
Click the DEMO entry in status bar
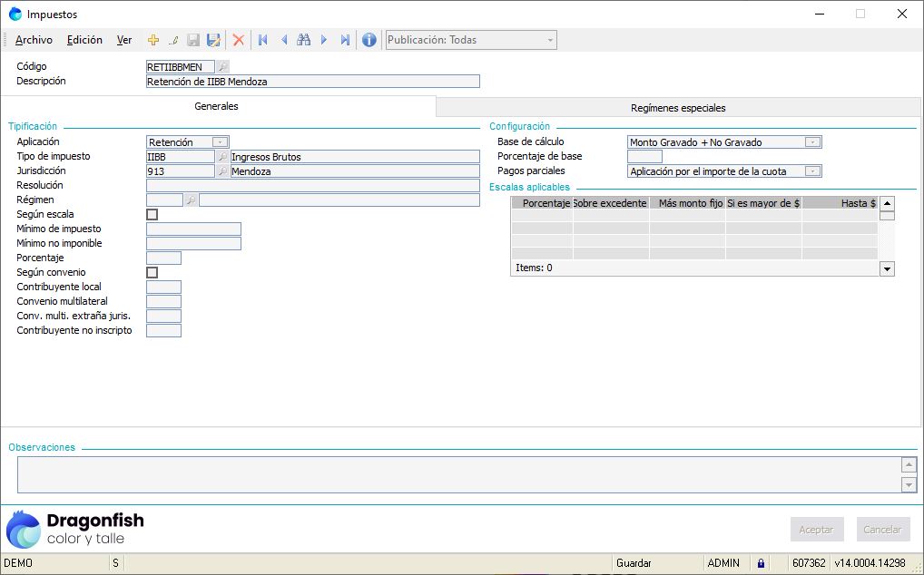pyautogui.click(x=18, y=563)
